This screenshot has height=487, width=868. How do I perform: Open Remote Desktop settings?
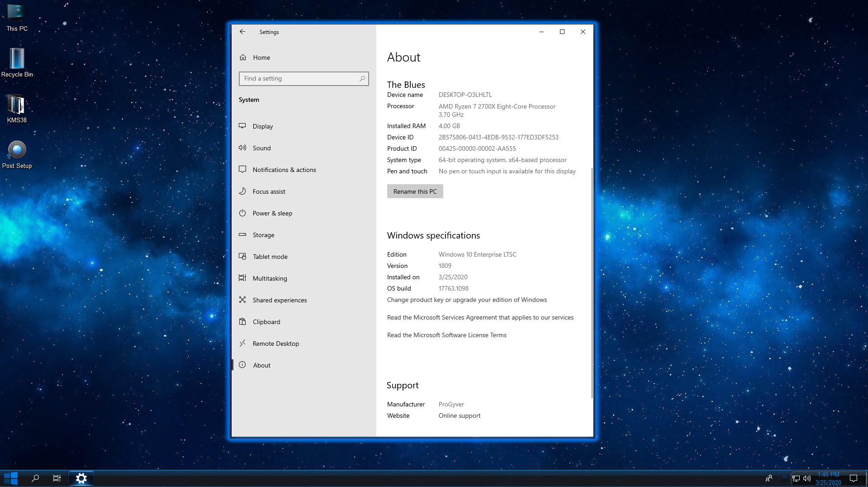pyautogui.click(x=304, y=344)
